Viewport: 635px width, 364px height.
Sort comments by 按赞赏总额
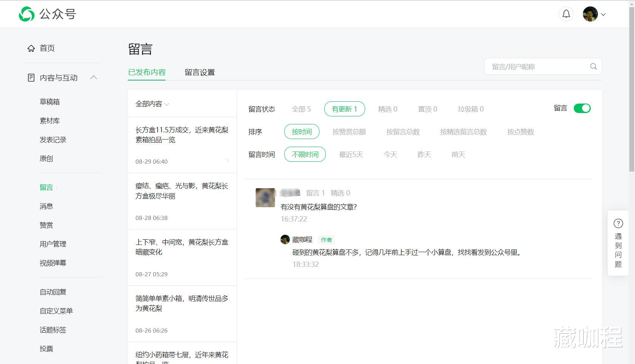tap(349, 132)
